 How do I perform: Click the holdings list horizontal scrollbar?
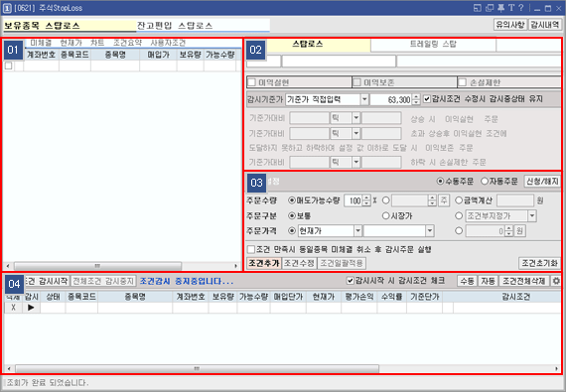click(x=122, y=266)
